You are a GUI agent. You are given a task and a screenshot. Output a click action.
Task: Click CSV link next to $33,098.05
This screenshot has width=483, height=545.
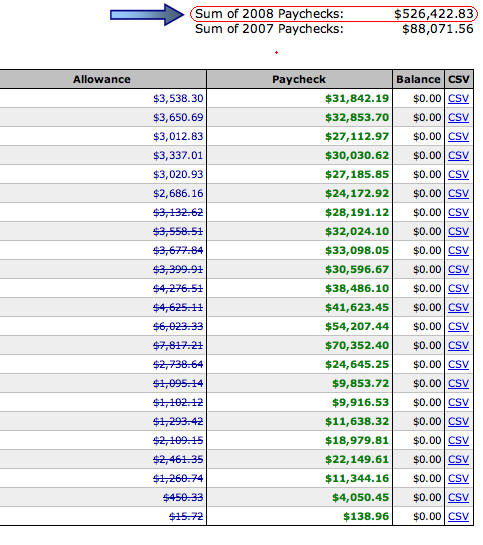(458, 251)
